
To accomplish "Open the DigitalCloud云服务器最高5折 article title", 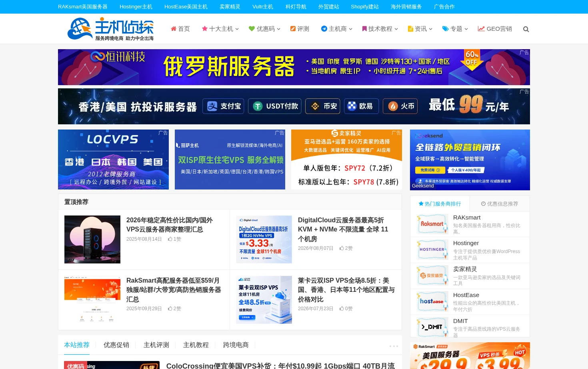I will (x=343, y=229).
